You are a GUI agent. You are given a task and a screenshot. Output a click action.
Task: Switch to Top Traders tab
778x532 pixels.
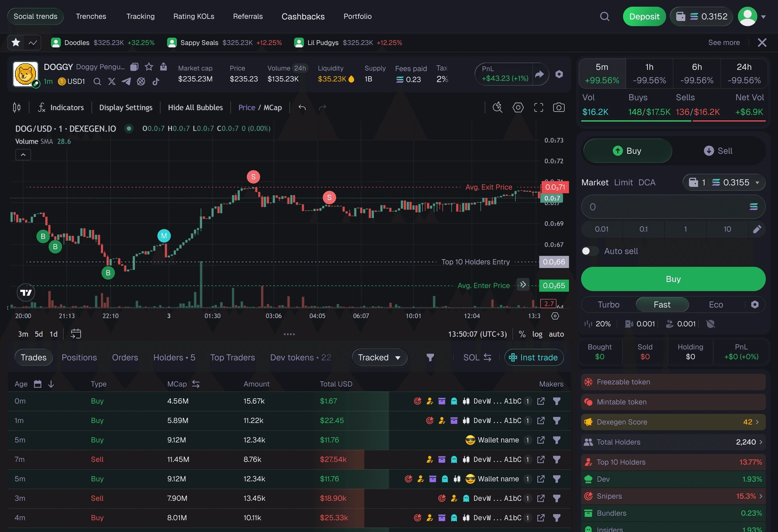coord(233,357)
